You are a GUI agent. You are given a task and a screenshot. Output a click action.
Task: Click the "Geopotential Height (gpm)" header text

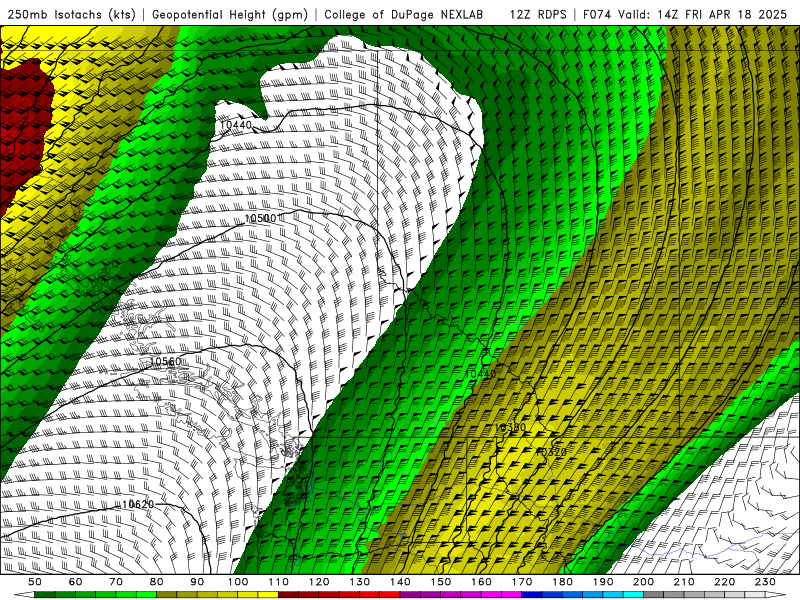[230, 14]
